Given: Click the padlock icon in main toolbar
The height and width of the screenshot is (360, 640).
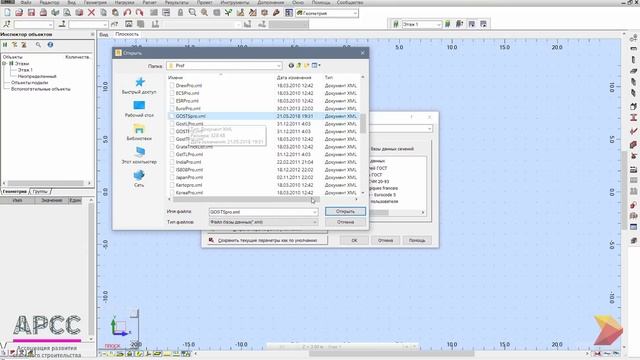Looking at the screenshot, I should [x=180, y=13].
